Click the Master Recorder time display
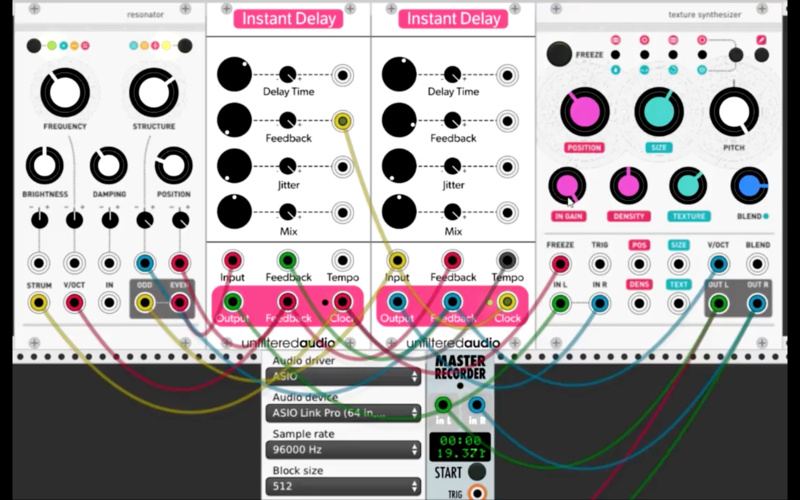 click(460, 446)
